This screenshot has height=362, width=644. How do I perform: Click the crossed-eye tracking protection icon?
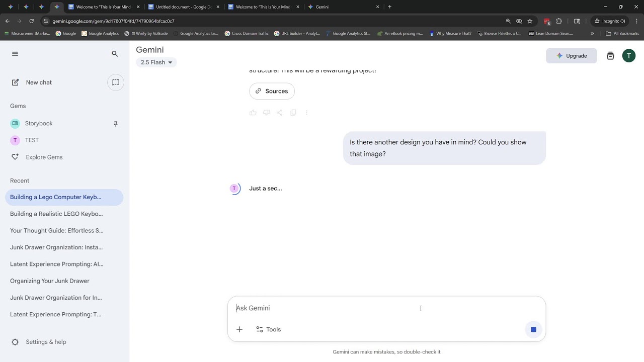click(519, 21)
